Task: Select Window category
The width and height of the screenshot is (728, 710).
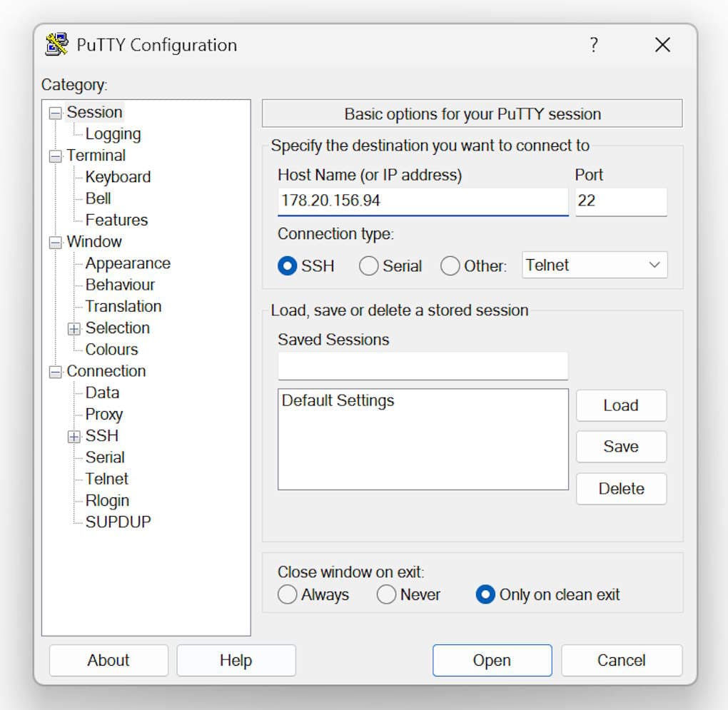Action: [x=93, y=241]
